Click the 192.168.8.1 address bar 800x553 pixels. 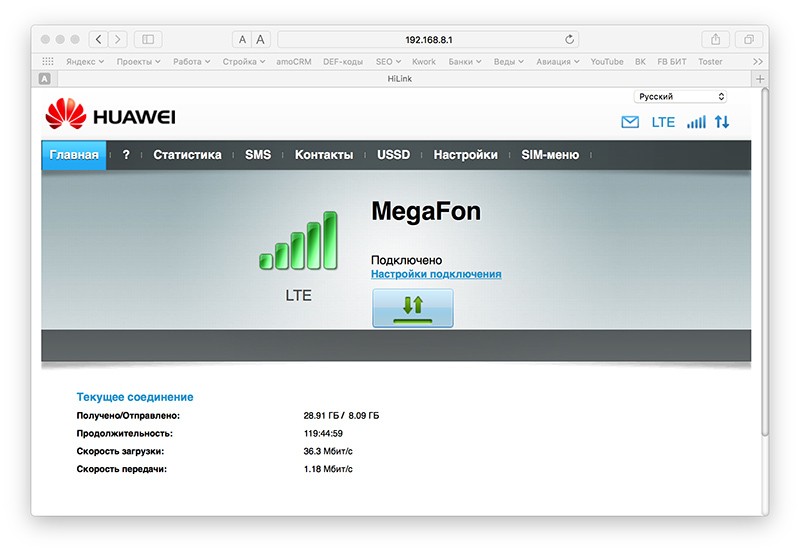point(428,39)
